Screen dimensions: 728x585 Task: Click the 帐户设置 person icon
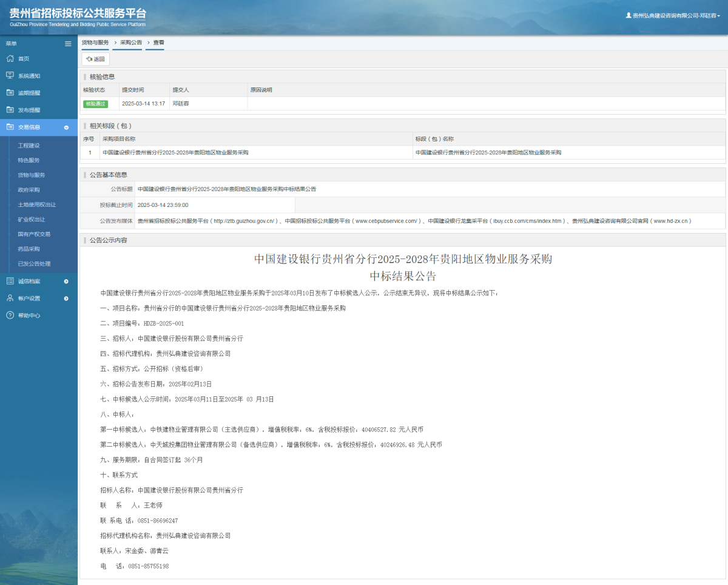(8, 298)
